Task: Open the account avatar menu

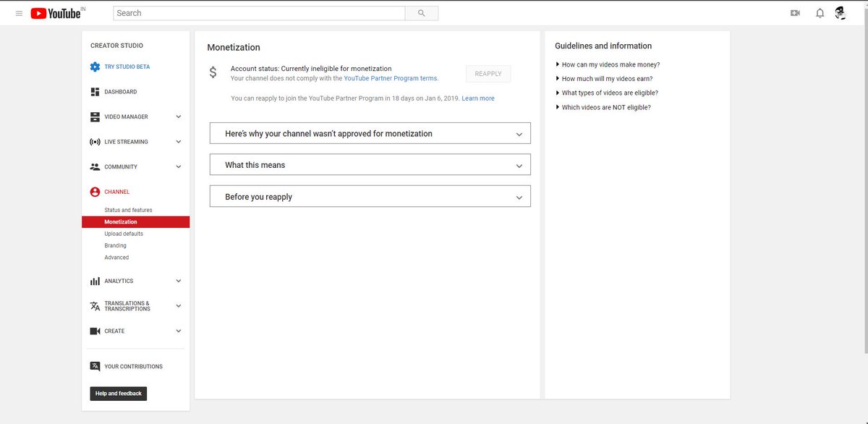Action: coord(841,13)
